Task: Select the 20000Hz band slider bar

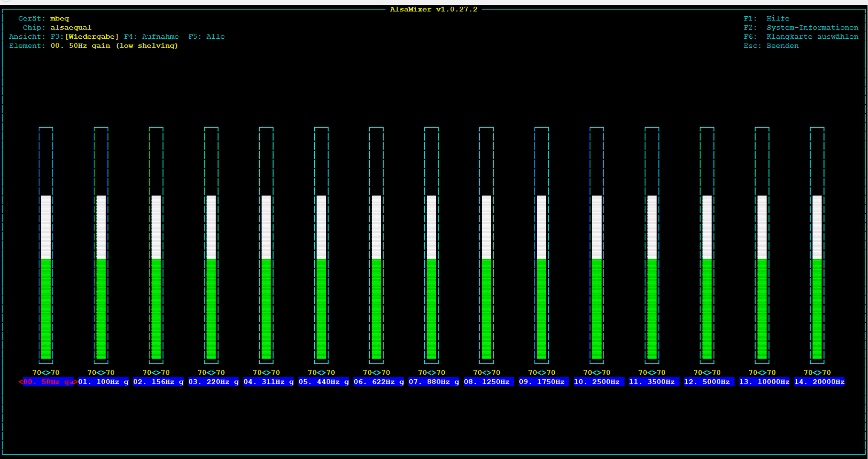Action: [x=817, y=245]
